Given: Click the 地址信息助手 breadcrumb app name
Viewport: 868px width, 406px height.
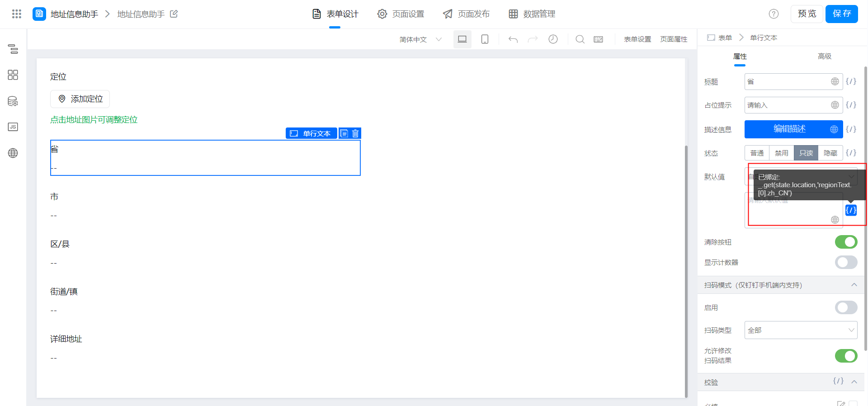Looking at the screenshot, I should coord(74,14).
